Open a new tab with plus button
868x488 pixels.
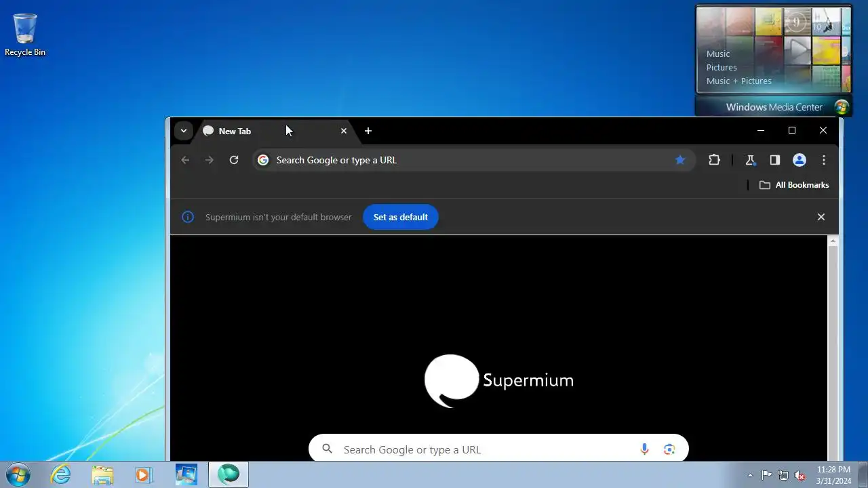pos(368,131)
